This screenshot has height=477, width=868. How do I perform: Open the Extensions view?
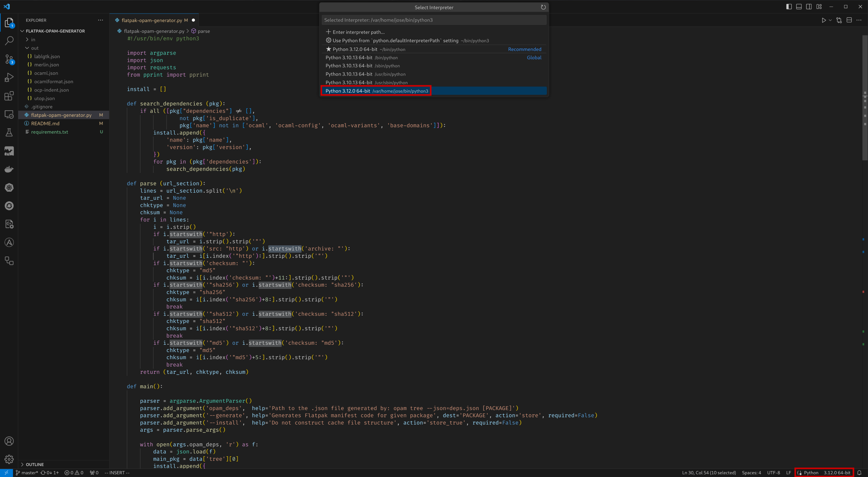(9, 96)
